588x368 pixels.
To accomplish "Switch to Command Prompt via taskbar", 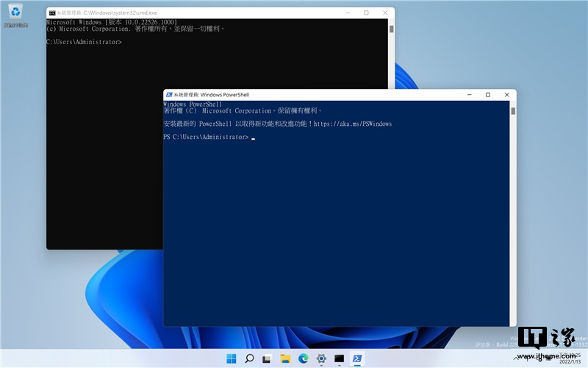I will pos(339,358).
